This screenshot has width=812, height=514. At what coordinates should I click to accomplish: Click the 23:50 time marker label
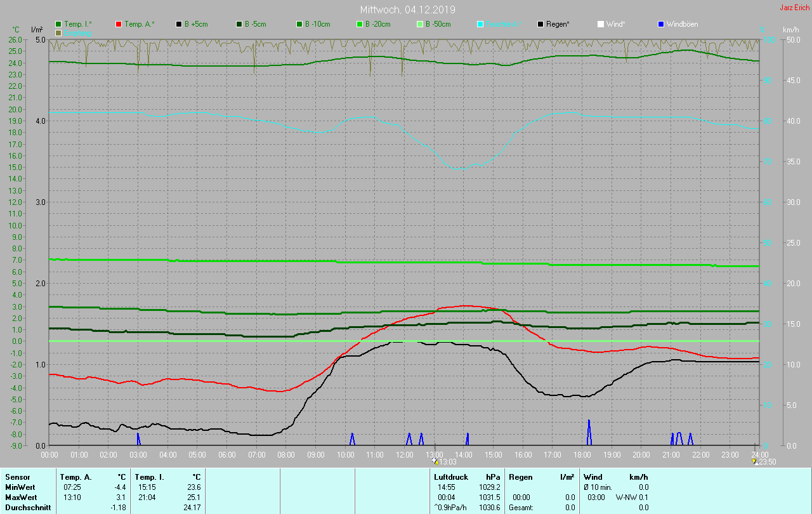[768, 462]
